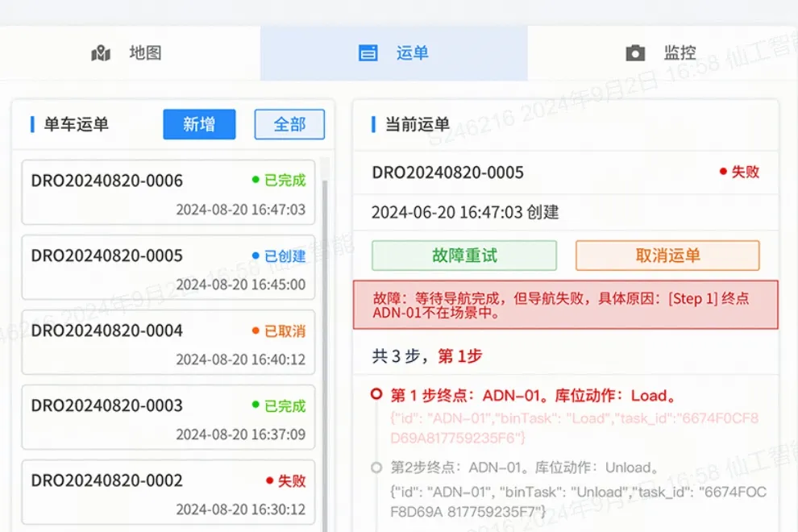Click the red 故障 error message banner
This screenshot has height=532, width=798.
coord(565,305)
